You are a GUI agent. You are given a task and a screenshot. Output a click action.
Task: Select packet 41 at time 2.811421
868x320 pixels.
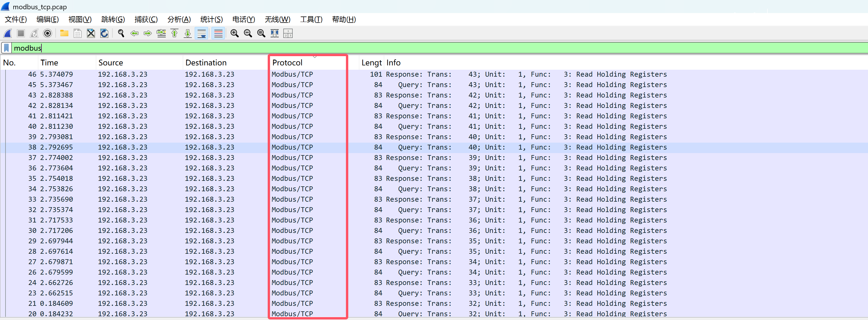(434, 116)
